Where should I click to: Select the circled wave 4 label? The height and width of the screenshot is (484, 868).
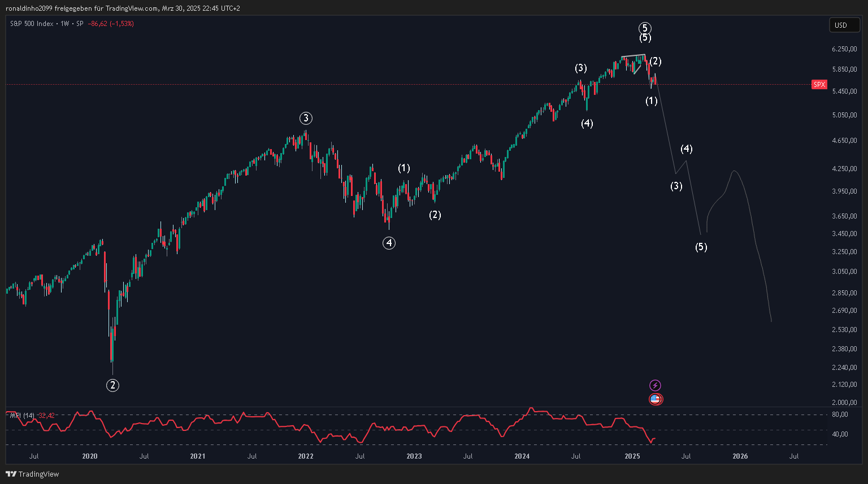(x=389, y=243)
